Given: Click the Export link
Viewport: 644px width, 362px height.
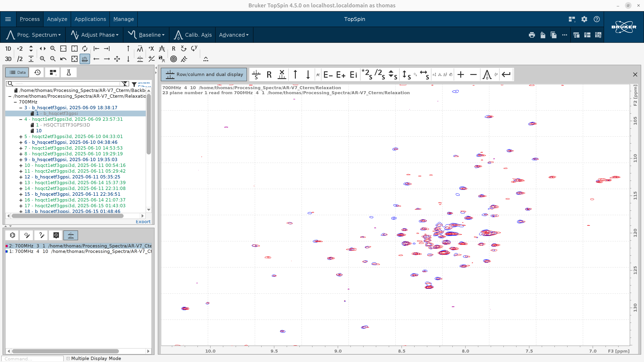Looking at the screenshot, I should (143, 222).
